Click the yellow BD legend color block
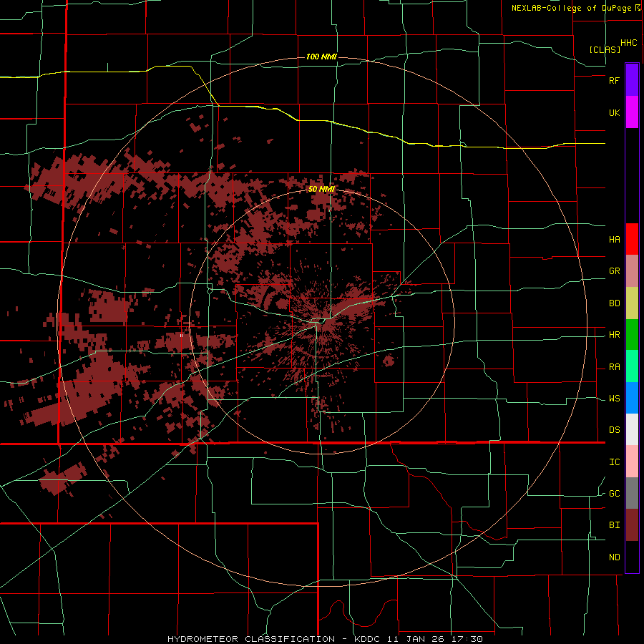The height and width of the screenshot is (644, 644). pos(632,303)
